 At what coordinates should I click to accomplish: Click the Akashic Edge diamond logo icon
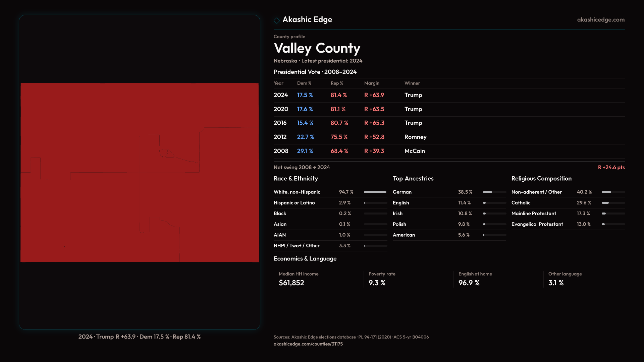(x=277, y=20)
